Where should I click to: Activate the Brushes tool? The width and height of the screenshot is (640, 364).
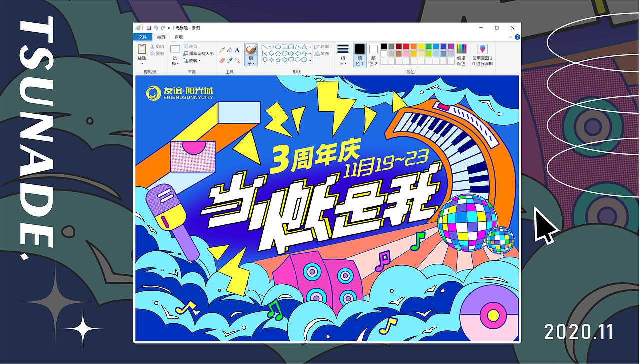[251, 49]
